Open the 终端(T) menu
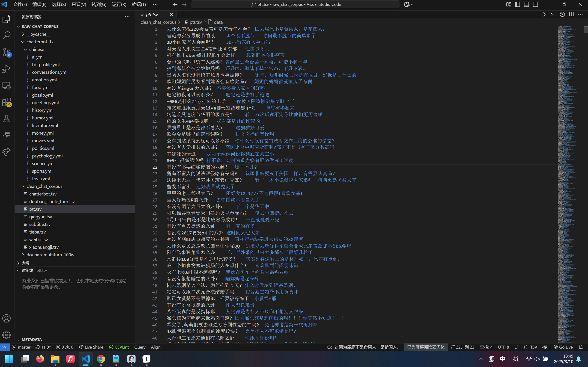Viewport: 588px width, 367px height. point(139,4)
